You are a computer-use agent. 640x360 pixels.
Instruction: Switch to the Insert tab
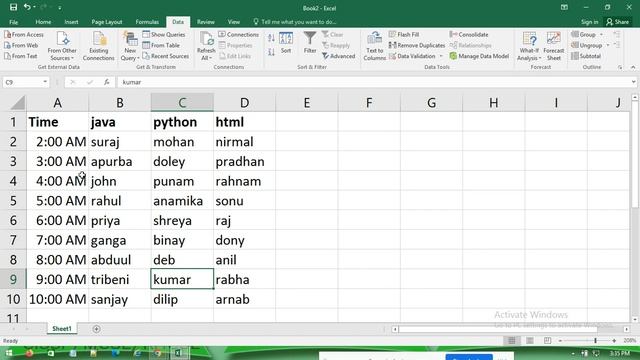tap(71, 22)
